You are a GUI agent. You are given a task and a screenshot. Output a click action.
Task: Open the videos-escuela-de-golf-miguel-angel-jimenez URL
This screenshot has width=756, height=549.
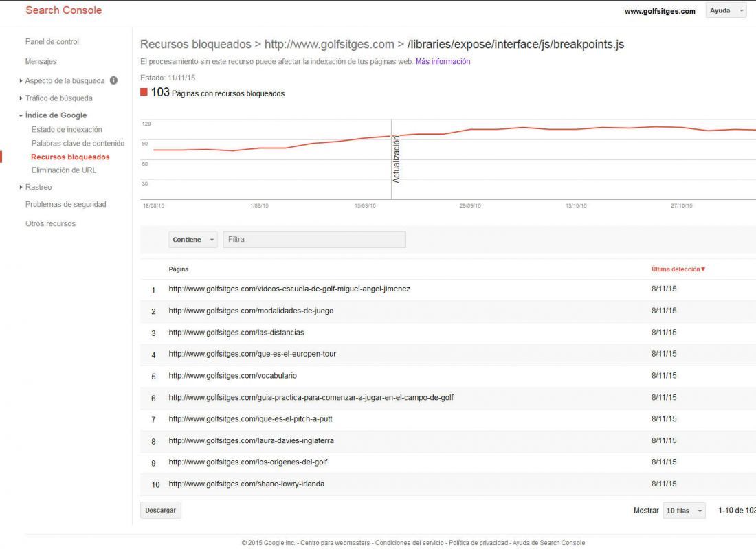coord(289,289)
